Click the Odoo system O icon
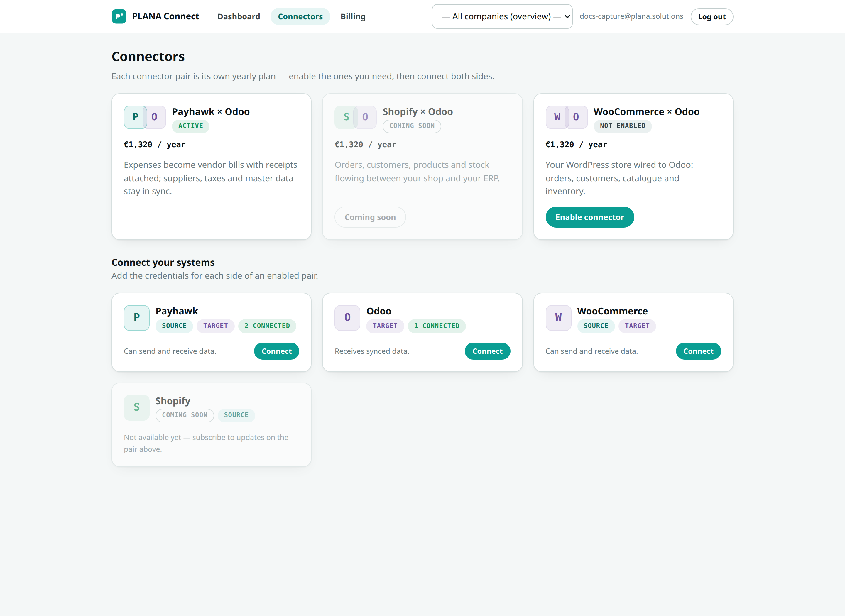 click(347, 318)
